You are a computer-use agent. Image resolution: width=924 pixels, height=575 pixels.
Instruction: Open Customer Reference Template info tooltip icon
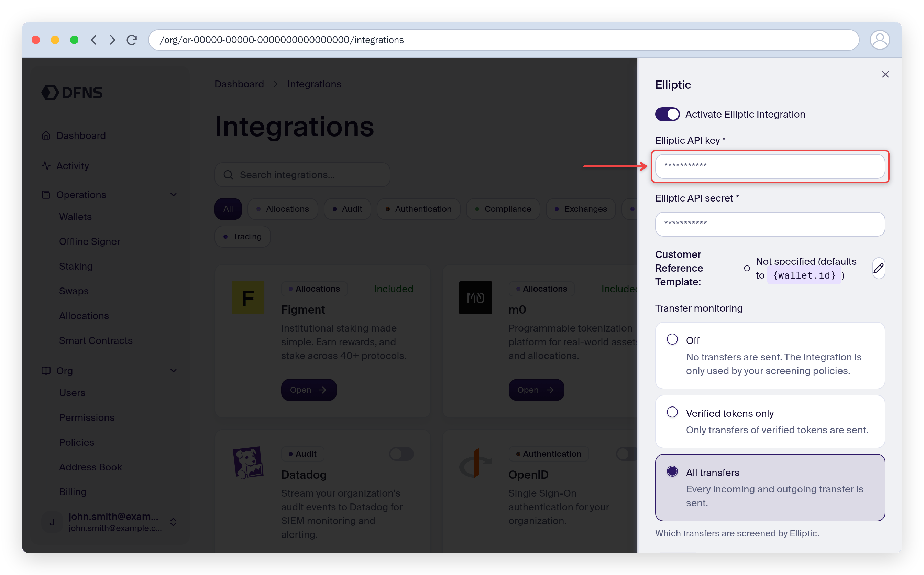click(x=747, y=268)
